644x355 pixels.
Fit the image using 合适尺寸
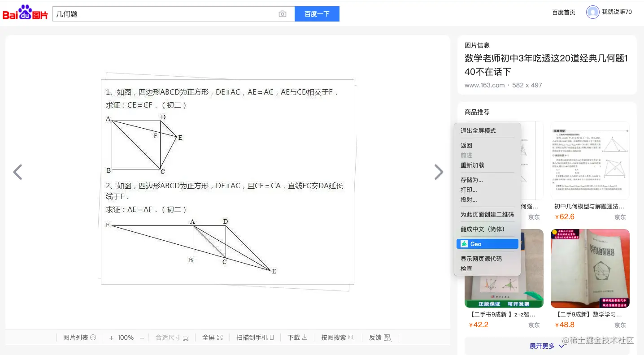tap(172, 337)
